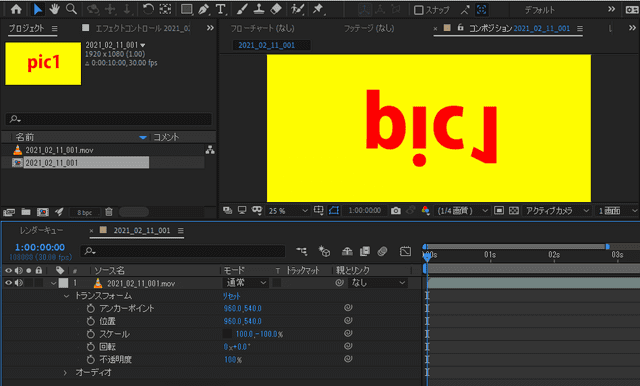
Task: Toggle stopwatch for 回転
Action: coord(91,347)
